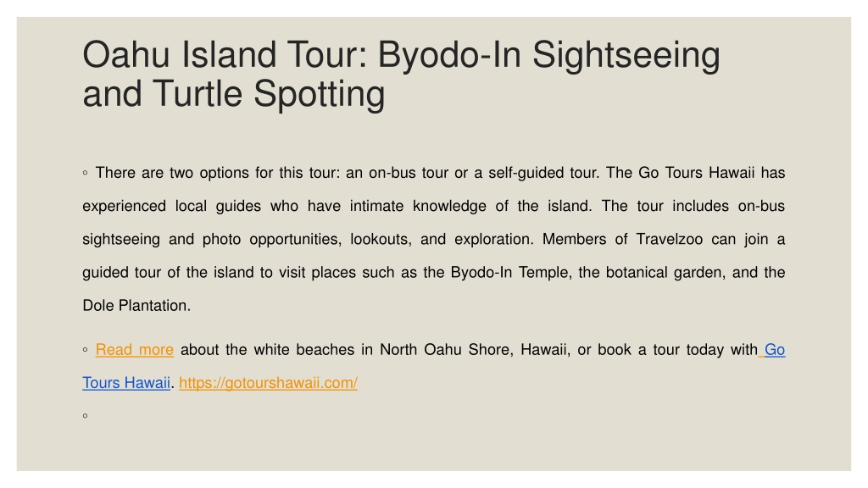Click the bullet marker before 'Read more'
The width and height of the screenshot is (868, 488).
(x=86, y=350)
